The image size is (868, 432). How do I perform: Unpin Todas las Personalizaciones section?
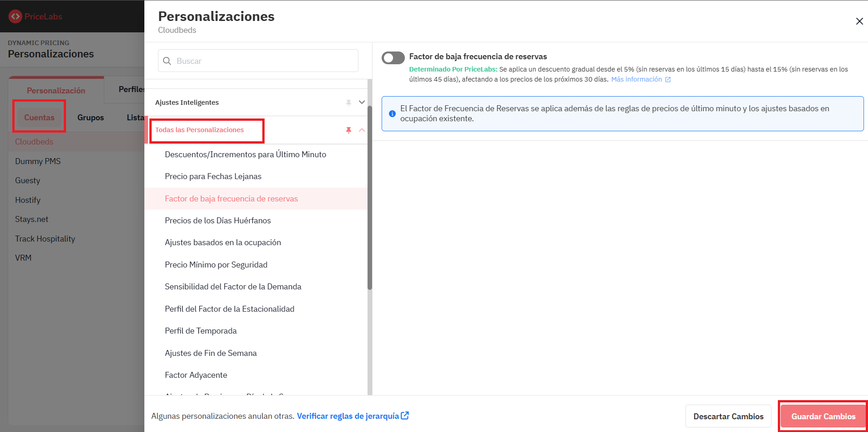coord(348,130)
